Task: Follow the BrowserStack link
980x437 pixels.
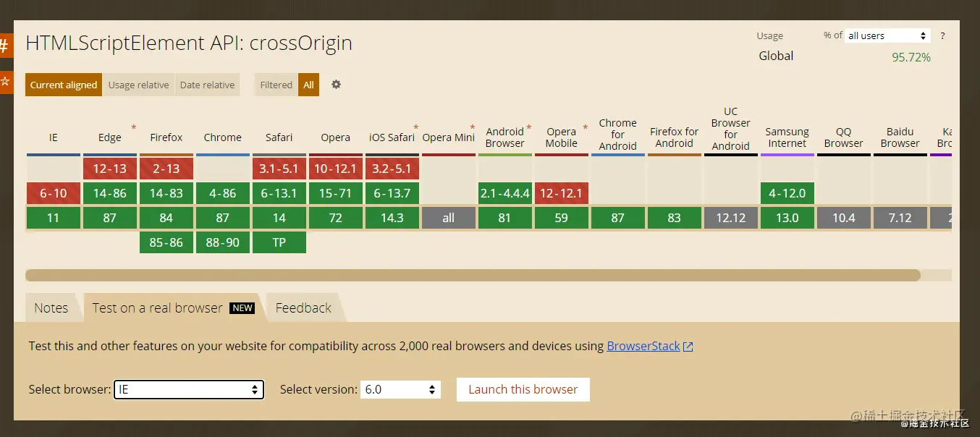Action: coord(643,346)
